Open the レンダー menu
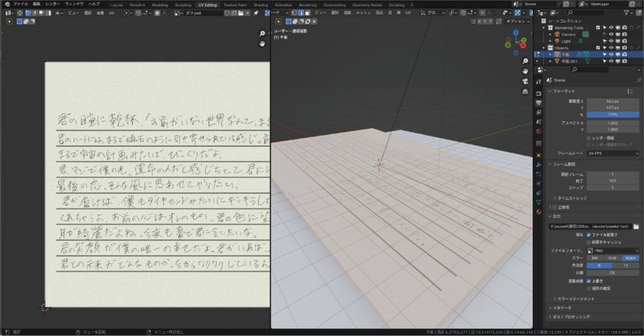Screen dimensions: 644x336 (x=53, y=4)
